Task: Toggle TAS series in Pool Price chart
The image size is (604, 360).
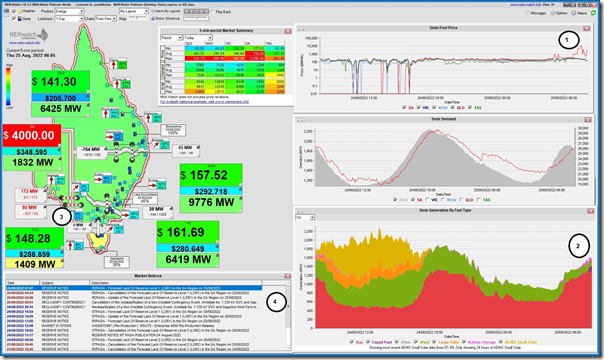Action: [x=470, y=107]
